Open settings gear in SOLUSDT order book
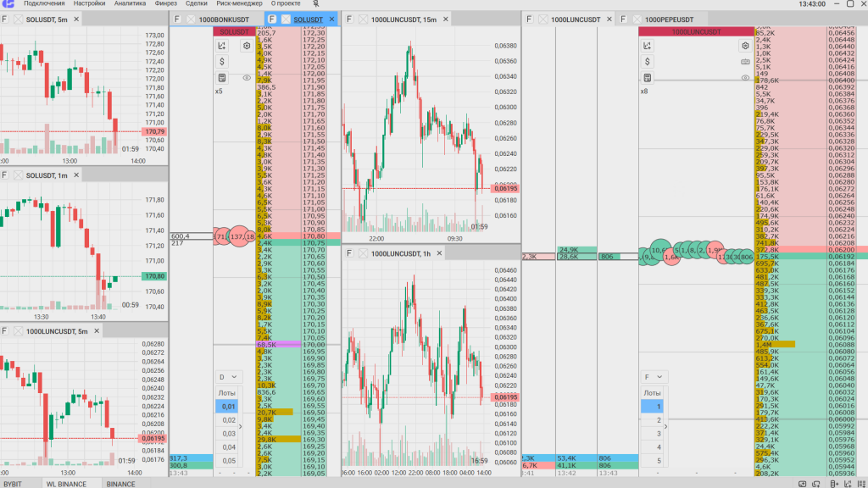868x488 pixels. [247, 46]
